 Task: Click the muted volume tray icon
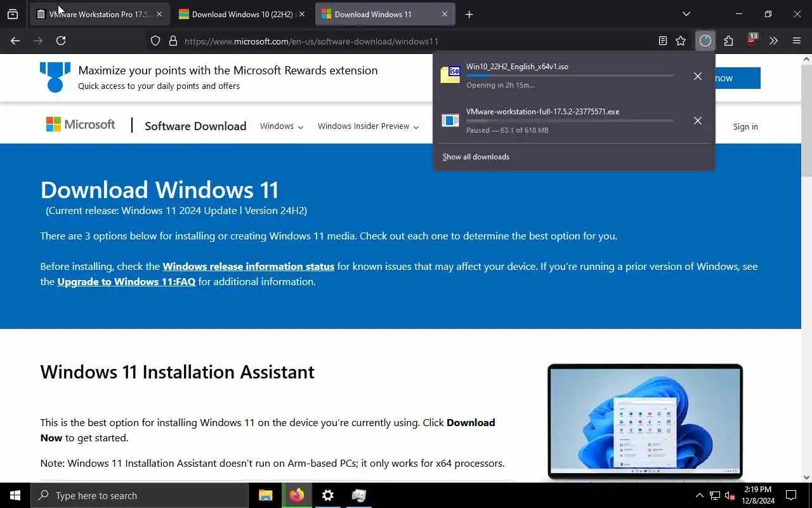click(730, 495)
